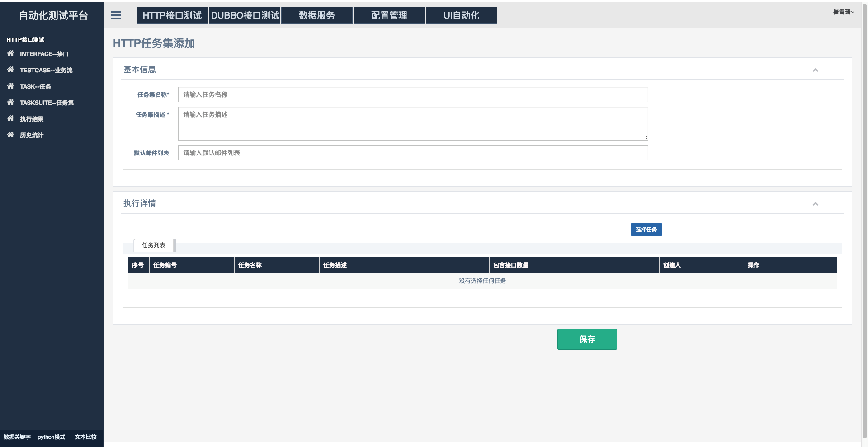The height and width of the screenshot is (447, 868).
Task: Click the 没有选择任何任务 empty row text
Action: [482, 281]
